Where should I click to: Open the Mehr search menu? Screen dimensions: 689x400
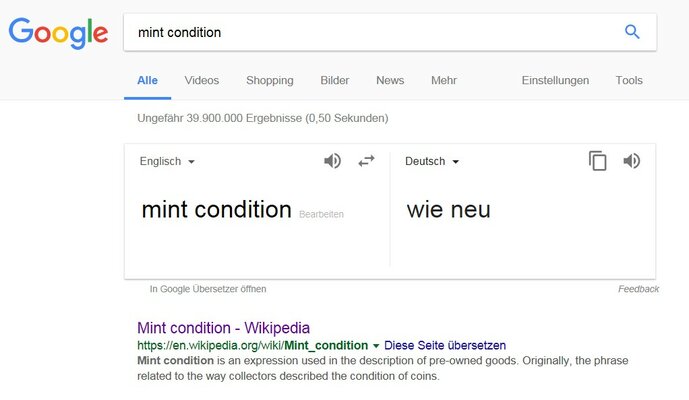click(x=444, y=80)
